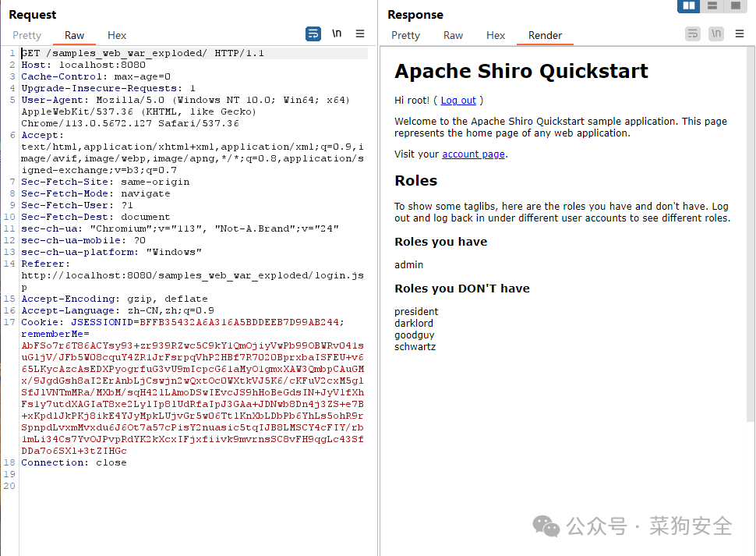The height and width of the screenshot is (556, 756).
Task: Click the Connection: close header line
Action: (x=74, y=462)
